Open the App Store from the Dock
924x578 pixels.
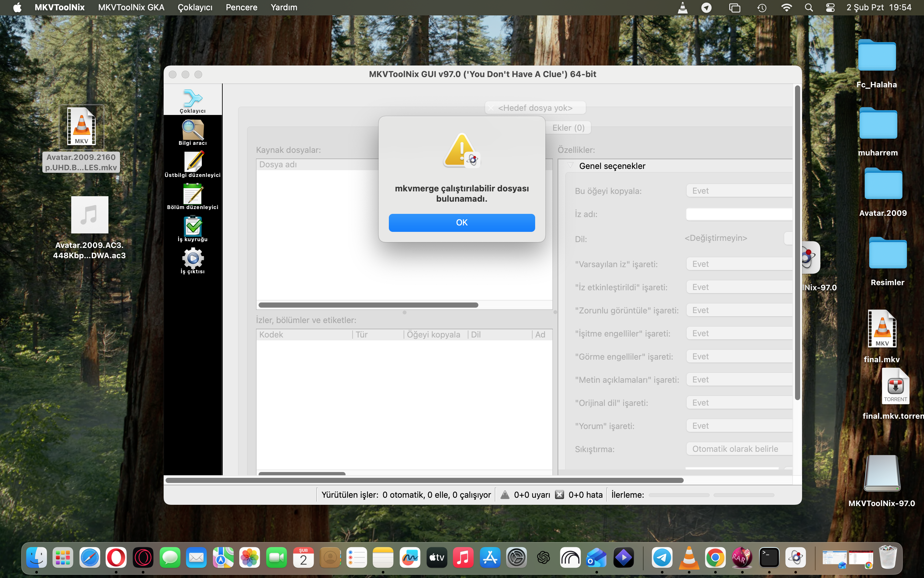[x=490, y=558]
